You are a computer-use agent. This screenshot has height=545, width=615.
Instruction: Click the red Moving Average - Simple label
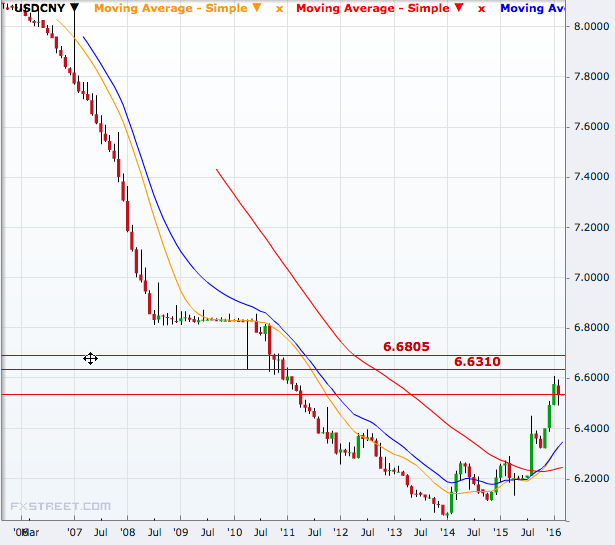point(373,8)
